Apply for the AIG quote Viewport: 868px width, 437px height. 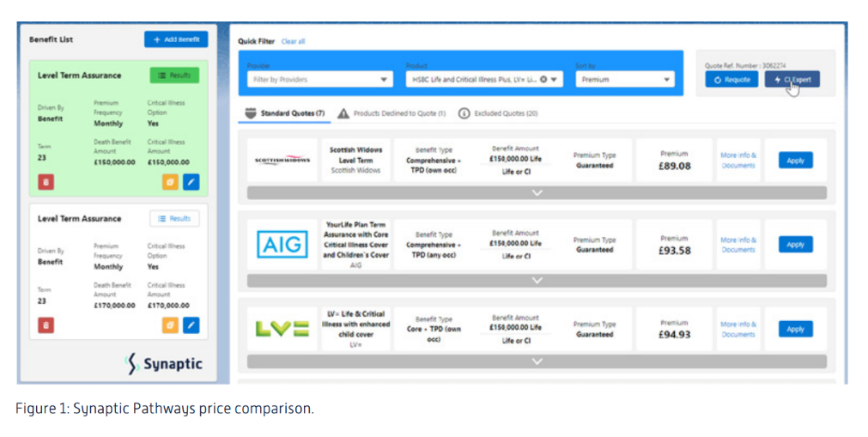click(x=796, y=244)
